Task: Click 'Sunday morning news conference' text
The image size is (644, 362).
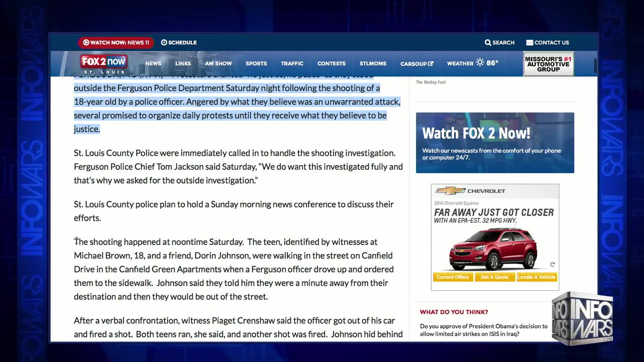Action: [x=269, y=204]
